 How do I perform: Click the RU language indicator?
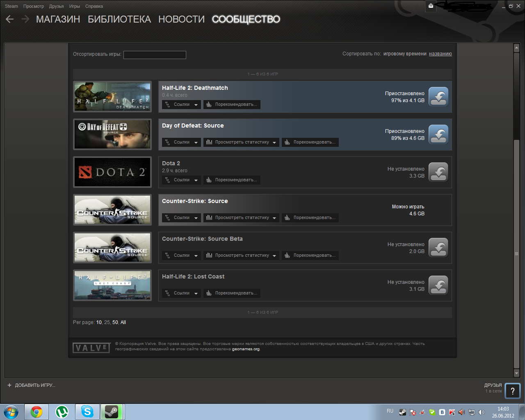click(x=390, y=411)
